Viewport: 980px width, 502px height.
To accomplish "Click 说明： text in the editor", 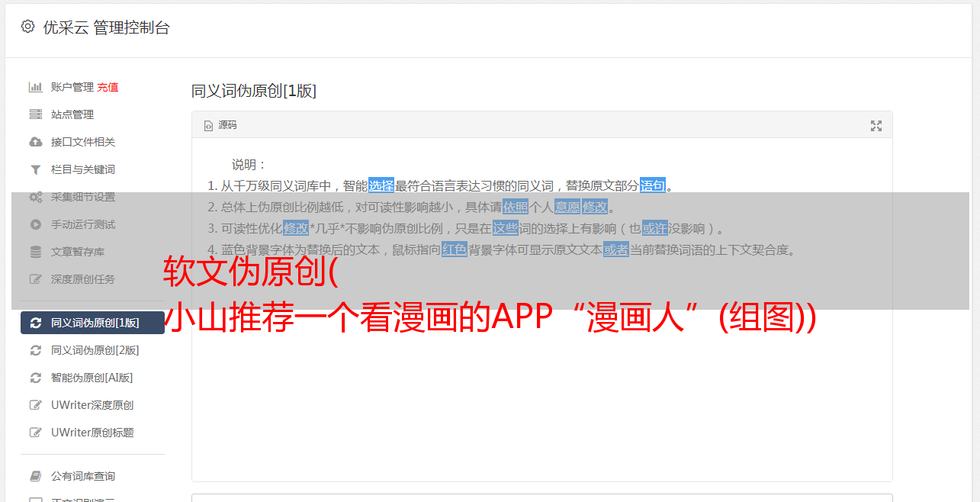I will click(249, 164).
